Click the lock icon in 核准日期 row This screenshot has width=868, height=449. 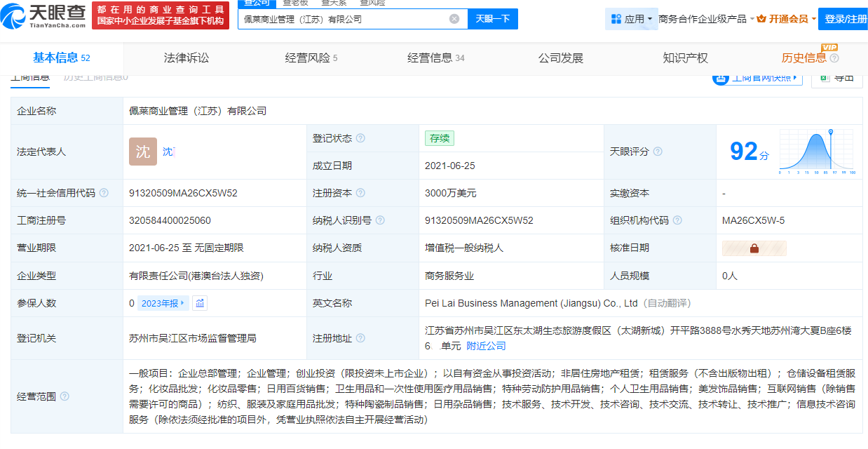pos(754,248)
